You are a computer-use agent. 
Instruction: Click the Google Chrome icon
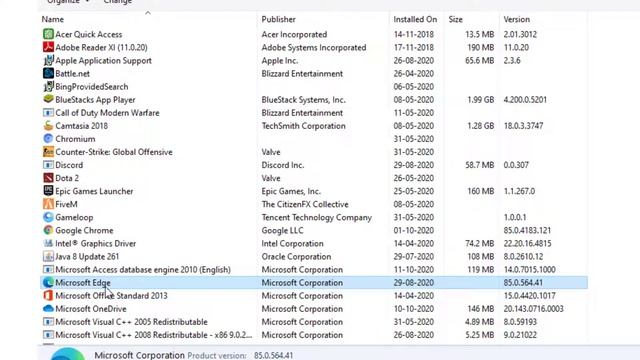coord(48,230)
